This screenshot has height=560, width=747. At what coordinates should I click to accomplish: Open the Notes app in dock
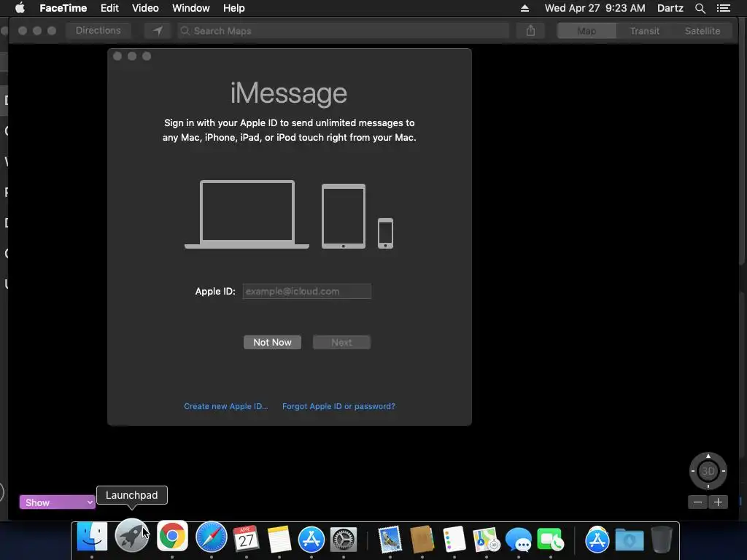point(279,539)
